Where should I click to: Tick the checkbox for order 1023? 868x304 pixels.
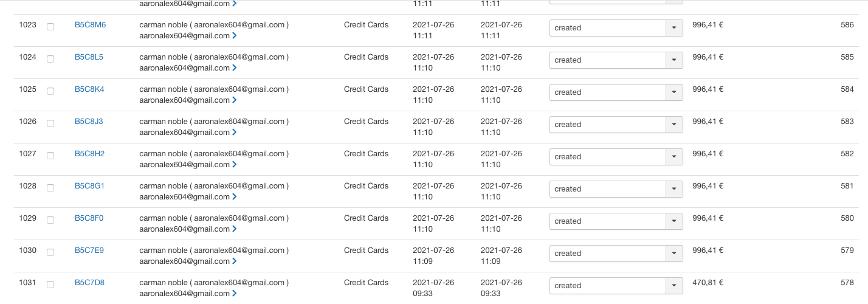(x=50, y=27)
